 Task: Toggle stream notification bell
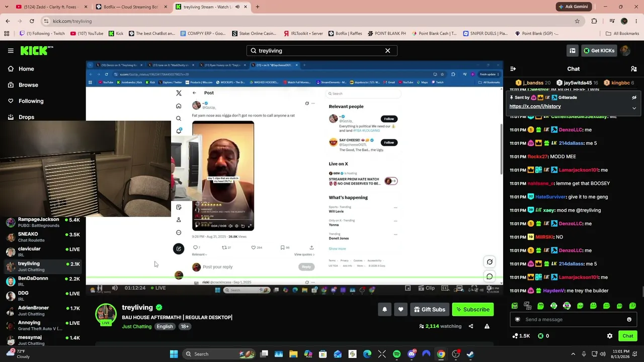[384, 310]
